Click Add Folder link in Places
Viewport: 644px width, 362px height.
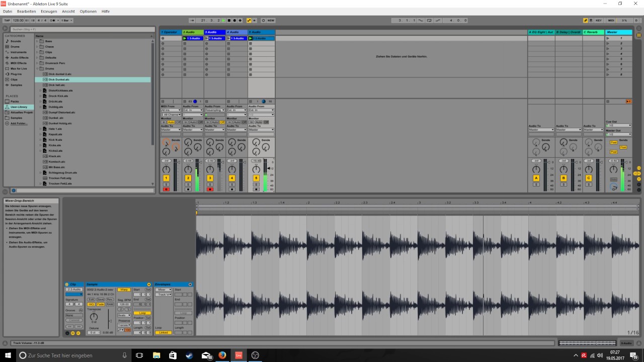click(x=19, y=123)
